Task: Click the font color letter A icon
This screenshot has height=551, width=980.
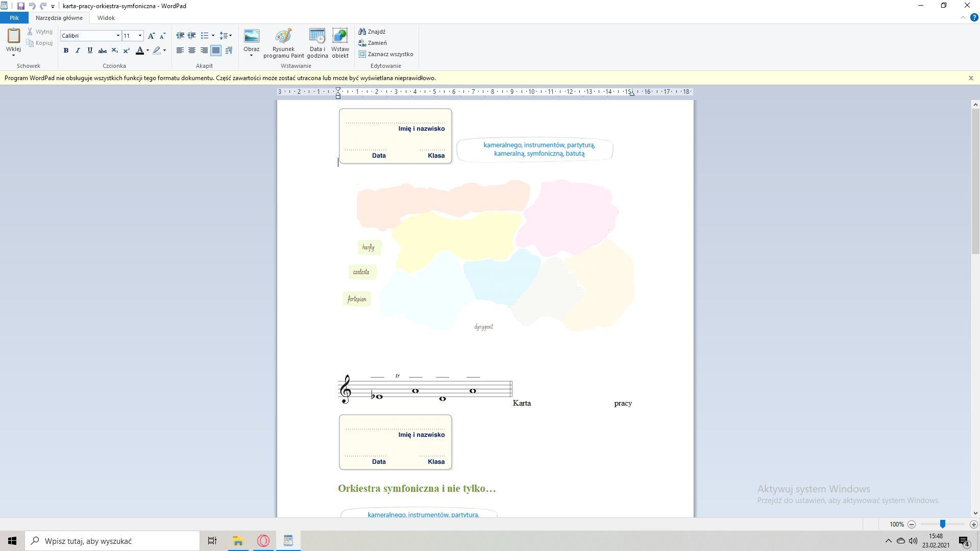Action: coord(139,50)
